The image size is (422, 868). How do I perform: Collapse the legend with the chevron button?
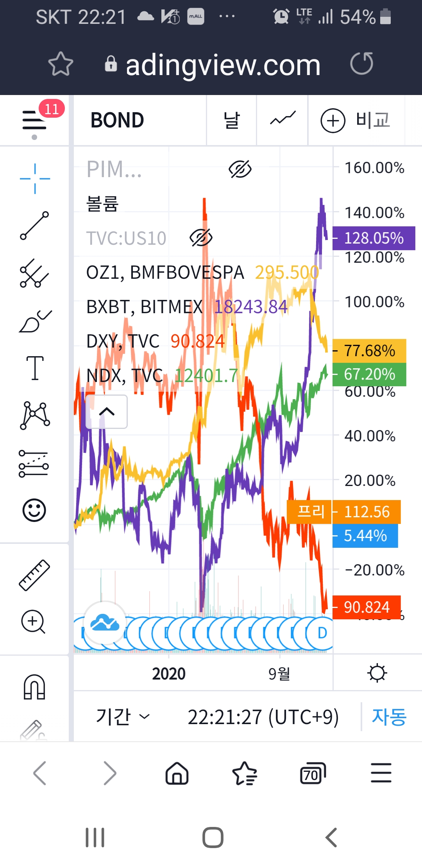(106, 411)
